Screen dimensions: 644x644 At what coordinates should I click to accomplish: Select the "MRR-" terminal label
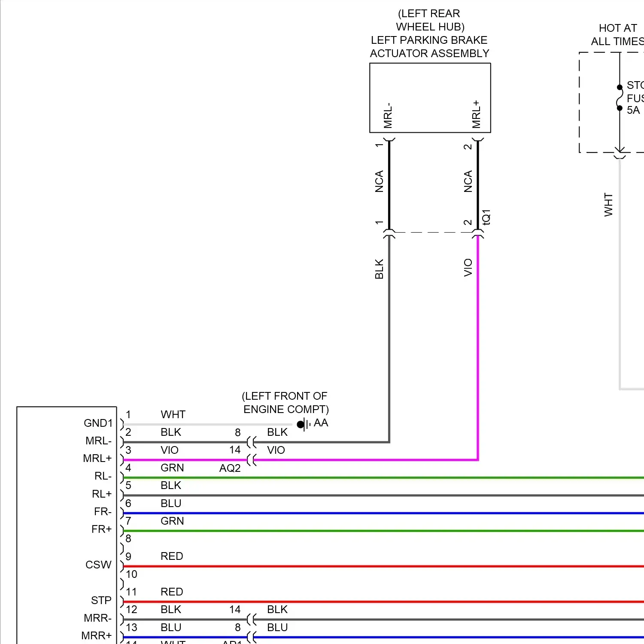point(98,618)
